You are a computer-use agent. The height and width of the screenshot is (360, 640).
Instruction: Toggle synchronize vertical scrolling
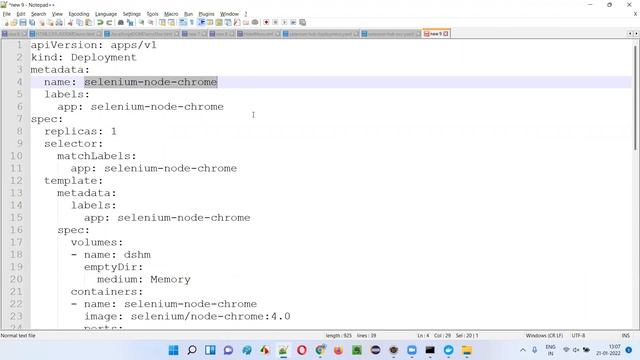coord(162,22)
